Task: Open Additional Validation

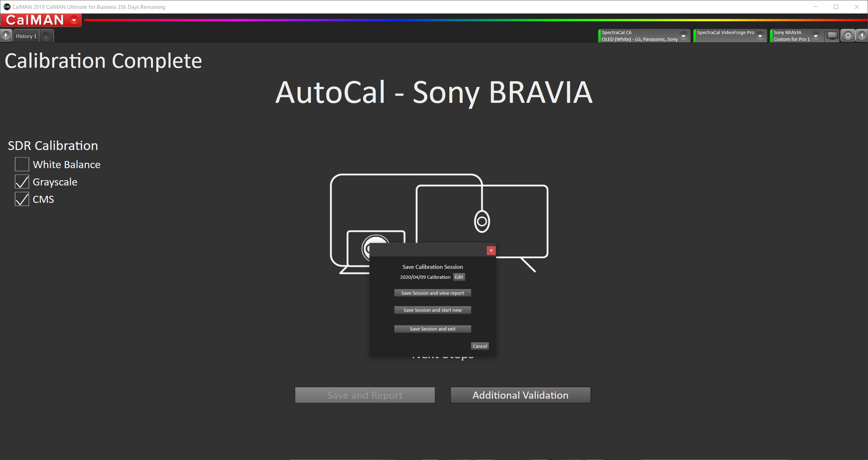Action: click(x=521, y=395)
